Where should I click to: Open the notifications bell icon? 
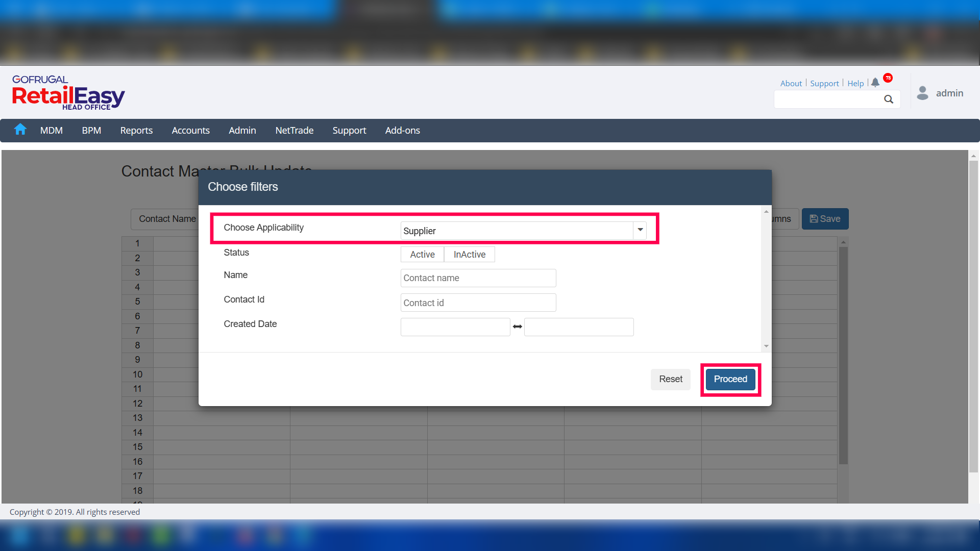point(875,83)
